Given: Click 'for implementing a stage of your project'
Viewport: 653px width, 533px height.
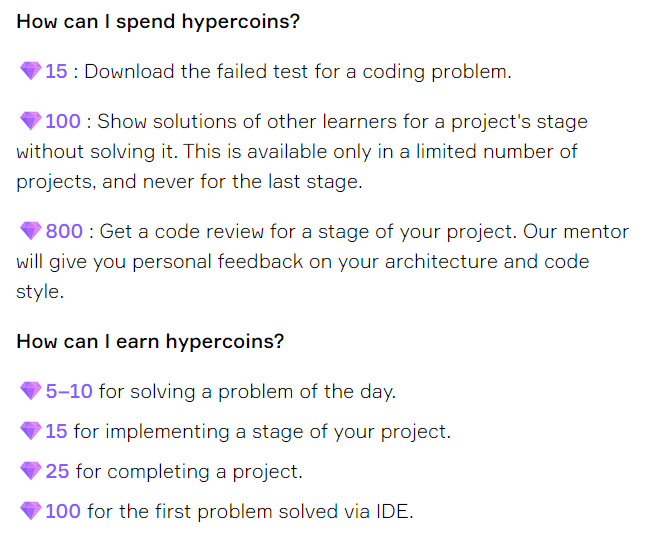Looking at the screenshot, I should [262, 431].
